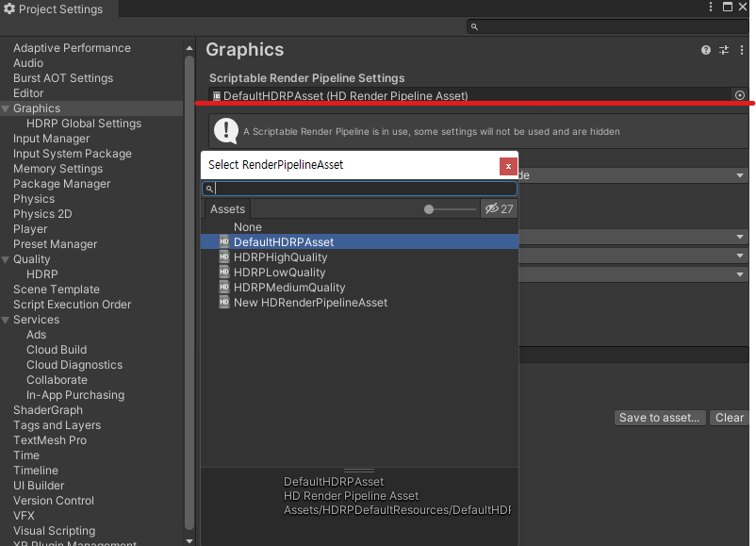
Task: Click the Project Settings gear icon
Action: pyautogui.click(x=9, y=8)
